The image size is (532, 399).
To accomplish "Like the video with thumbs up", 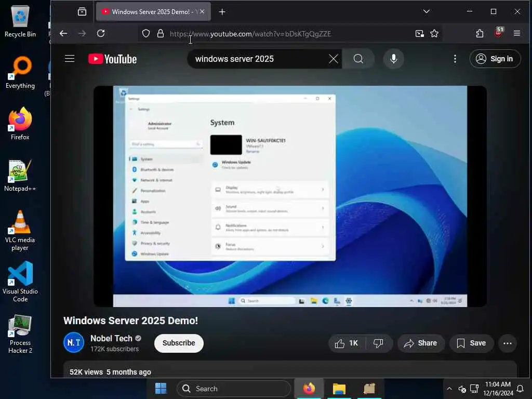I will point(347,343).
